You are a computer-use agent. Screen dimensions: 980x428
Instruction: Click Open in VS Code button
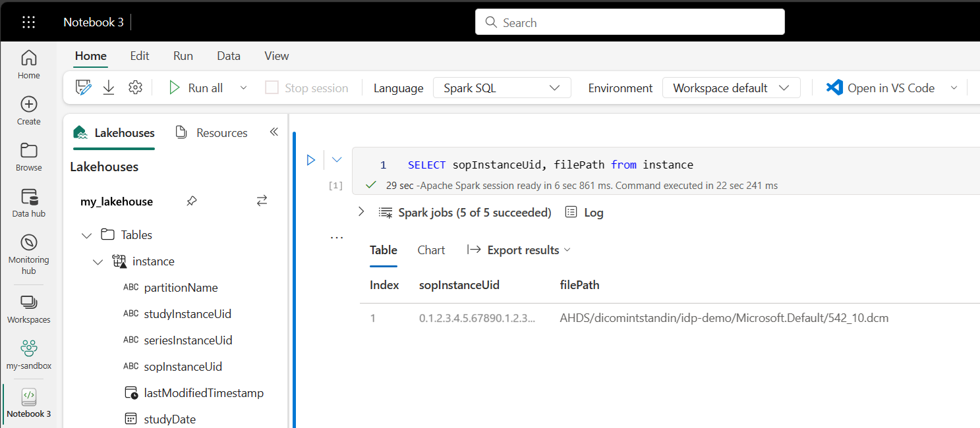click(880, 88)
